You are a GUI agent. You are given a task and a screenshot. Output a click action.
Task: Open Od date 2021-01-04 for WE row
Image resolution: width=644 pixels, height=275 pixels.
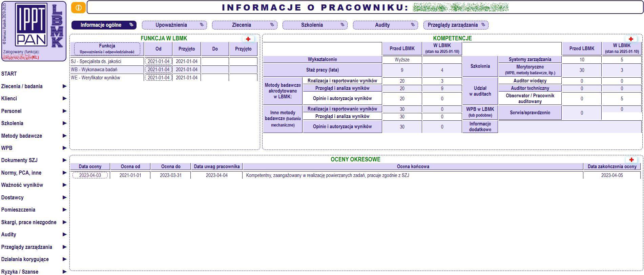pos(159,78)
